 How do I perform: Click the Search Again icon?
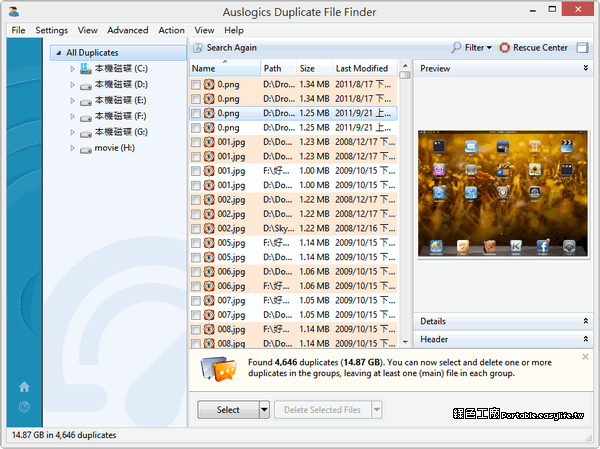198,48
